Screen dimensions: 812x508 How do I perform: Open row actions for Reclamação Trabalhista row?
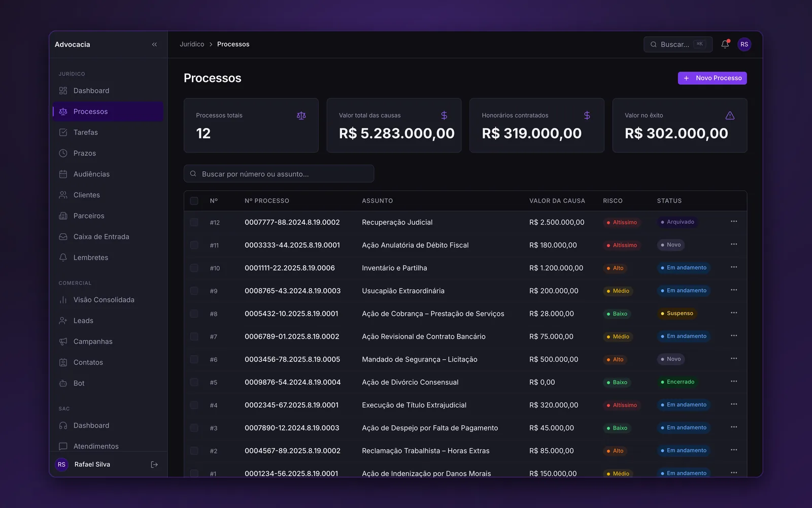[x=734, y=450]
